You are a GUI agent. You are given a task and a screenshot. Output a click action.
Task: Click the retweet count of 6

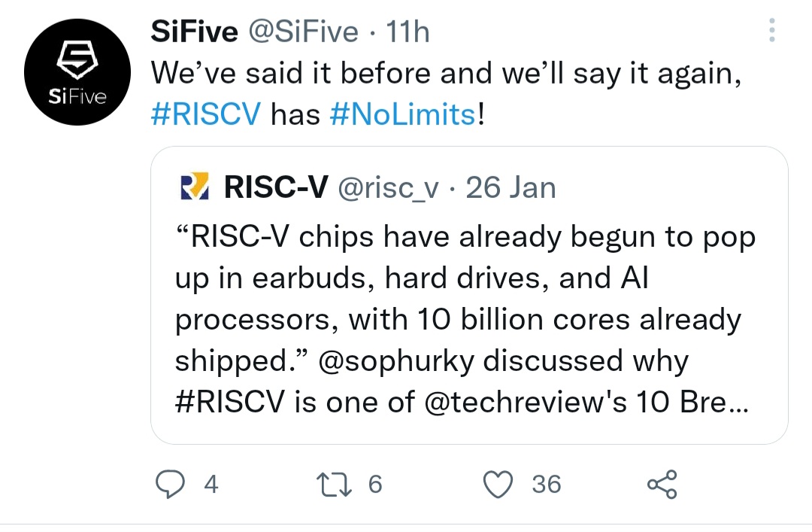pyautogui.click(x=375, y=484)
